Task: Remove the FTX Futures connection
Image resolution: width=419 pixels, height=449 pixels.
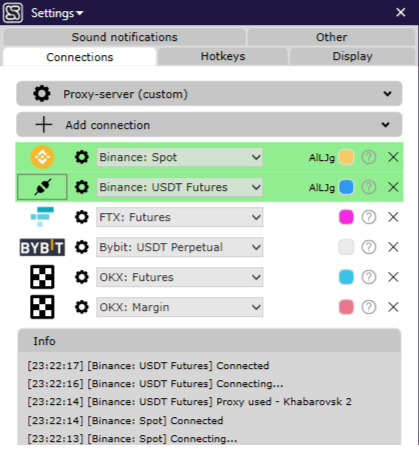Action: pyautogui.click(x=393, y=217)
